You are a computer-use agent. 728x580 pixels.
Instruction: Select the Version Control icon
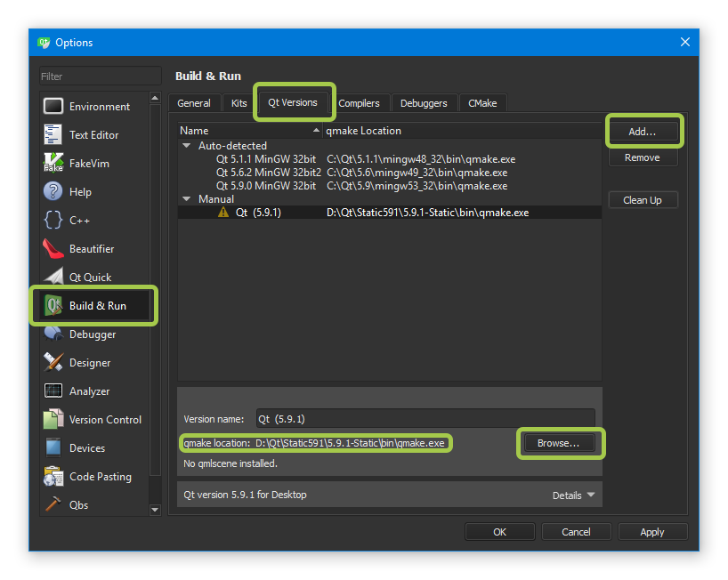pyautogui.click(x=53, y=419)
